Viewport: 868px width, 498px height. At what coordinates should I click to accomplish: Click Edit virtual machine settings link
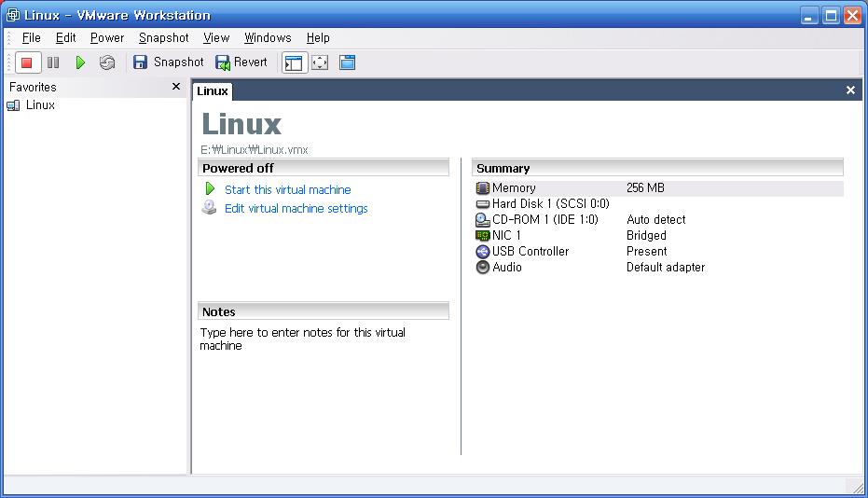(x=296, y=208)
